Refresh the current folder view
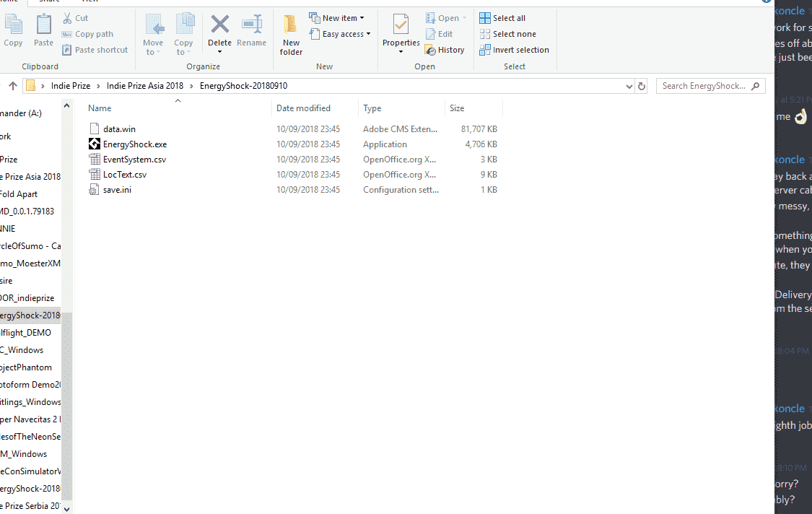 tap(642, 87)
